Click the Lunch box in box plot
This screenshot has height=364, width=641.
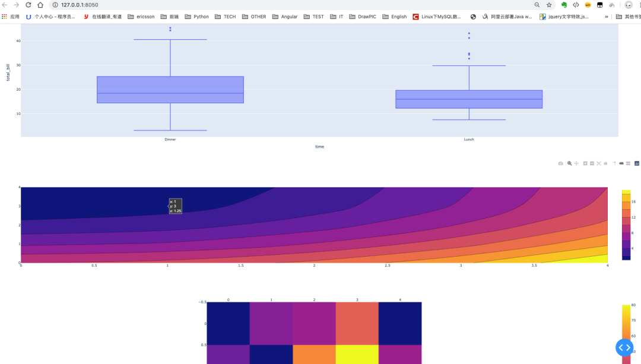(x=469, y=99)
